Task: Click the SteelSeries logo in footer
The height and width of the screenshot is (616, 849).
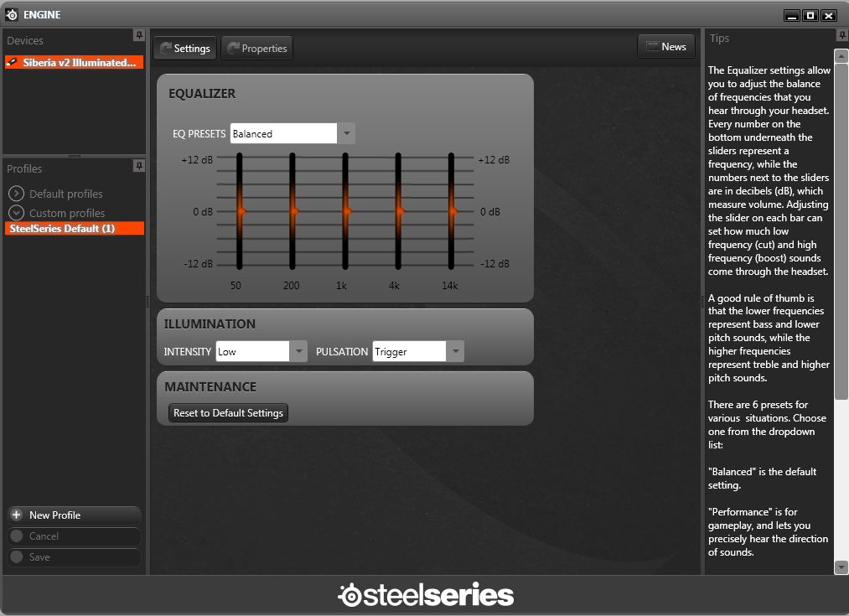Action: (425, 595)
